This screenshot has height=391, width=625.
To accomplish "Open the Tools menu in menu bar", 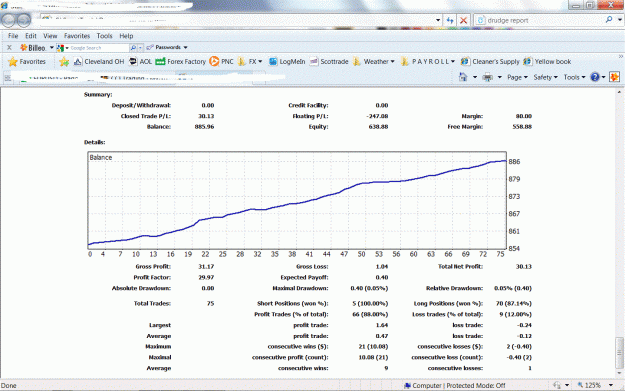I will 104,36.
